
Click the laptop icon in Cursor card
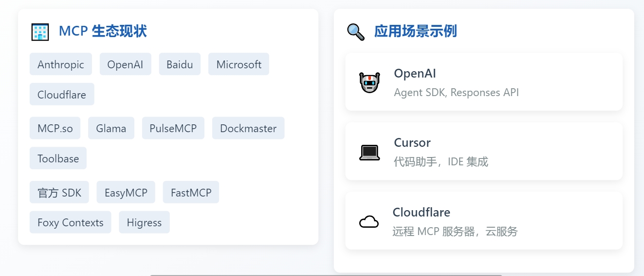click(369, 152)
